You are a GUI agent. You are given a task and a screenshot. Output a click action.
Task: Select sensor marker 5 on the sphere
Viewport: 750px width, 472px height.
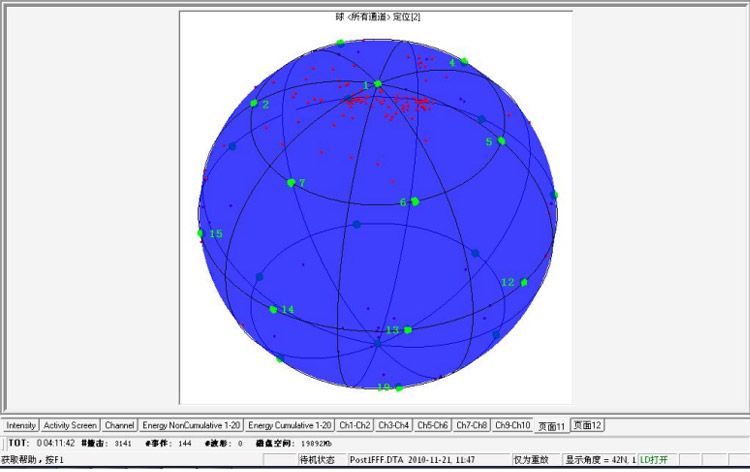(501, 141)
